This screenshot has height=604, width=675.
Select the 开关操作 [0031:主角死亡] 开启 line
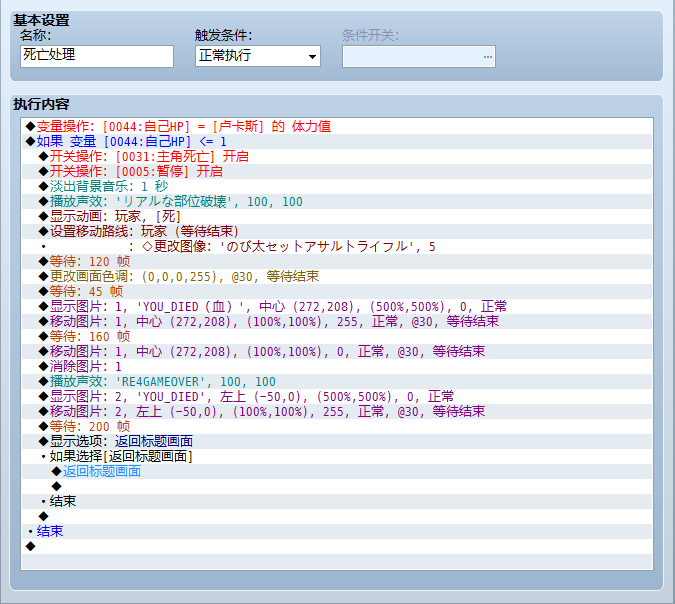pos(337,156)
